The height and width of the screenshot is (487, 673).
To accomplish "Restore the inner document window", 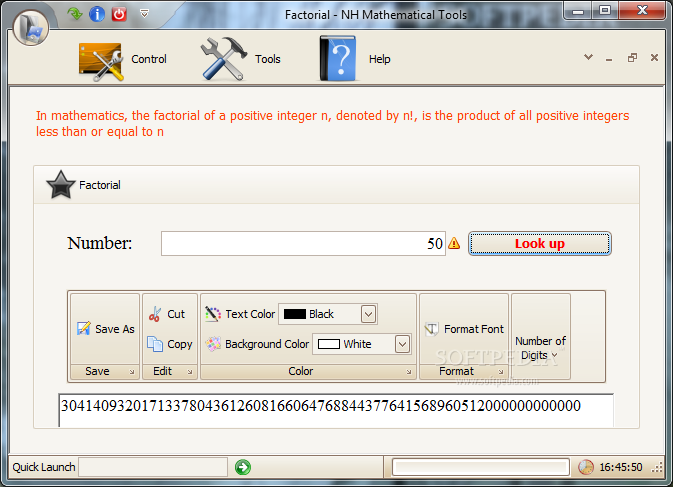I will point(632,57).
